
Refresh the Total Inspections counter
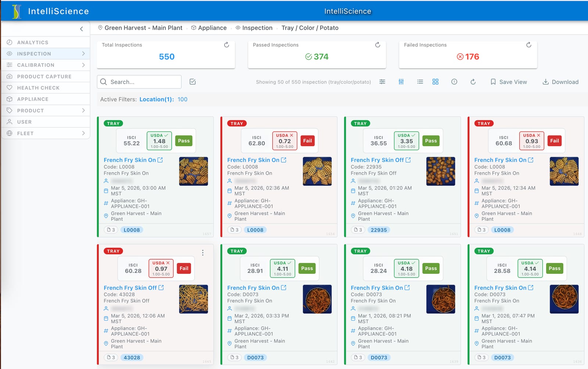pos(227,45)
